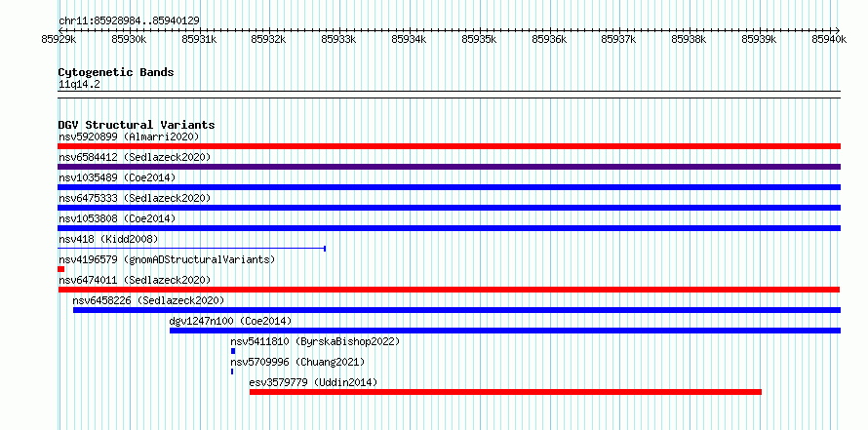
Task: Click the tiny blue nsv5411810 variant block
Action: [233, 351]
